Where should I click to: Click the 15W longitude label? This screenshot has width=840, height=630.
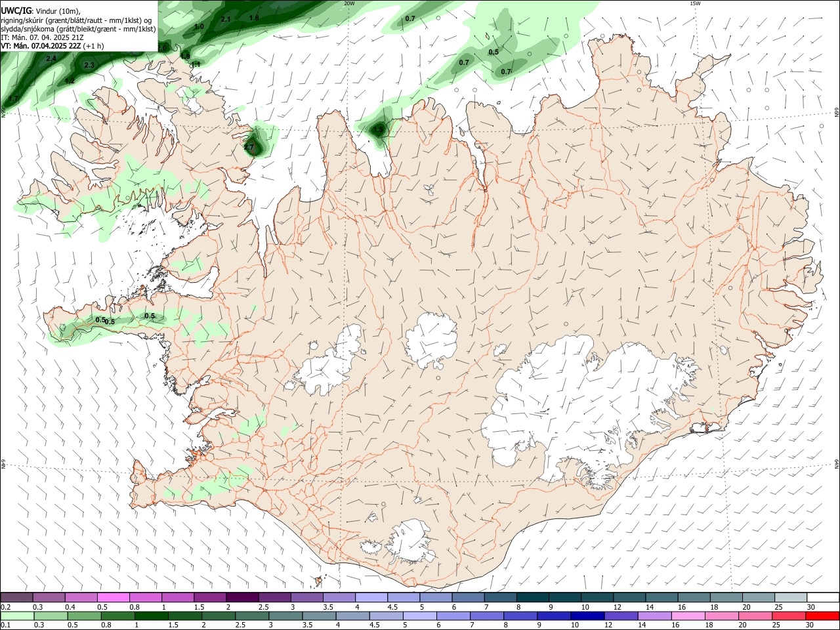695,3
